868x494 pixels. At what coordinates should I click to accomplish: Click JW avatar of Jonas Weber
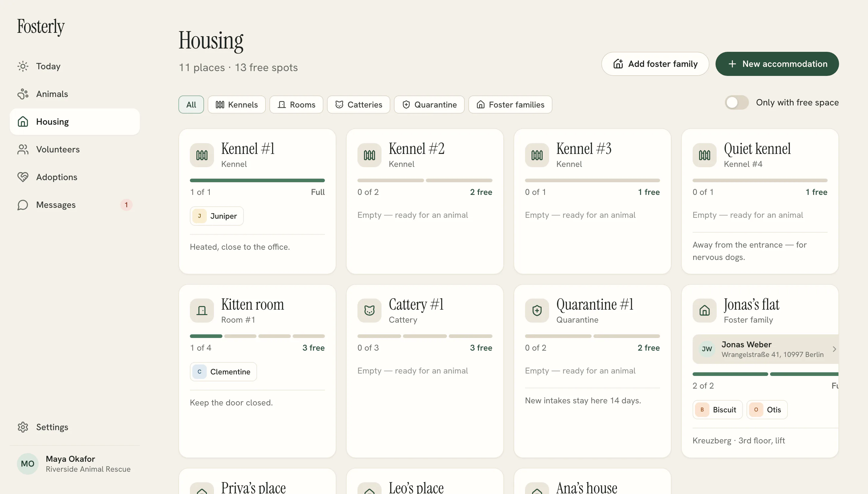707,349
